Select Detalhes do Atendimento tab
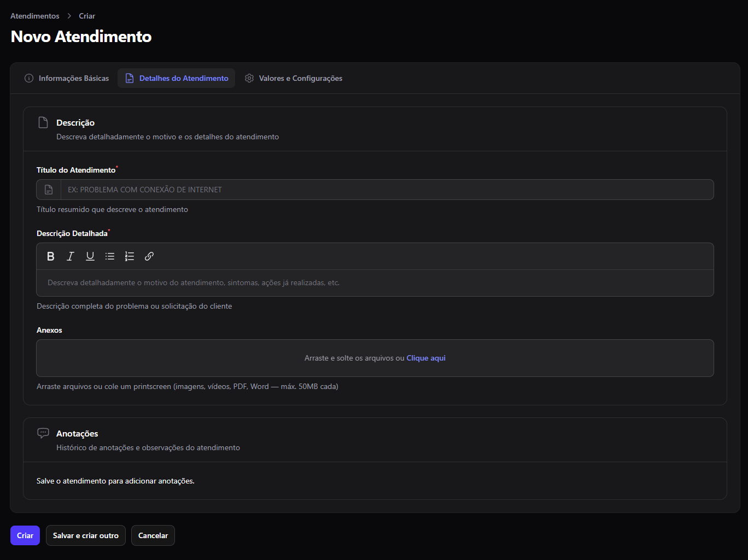Viewport: 748px width, 560px height. (x=177, y=78)
